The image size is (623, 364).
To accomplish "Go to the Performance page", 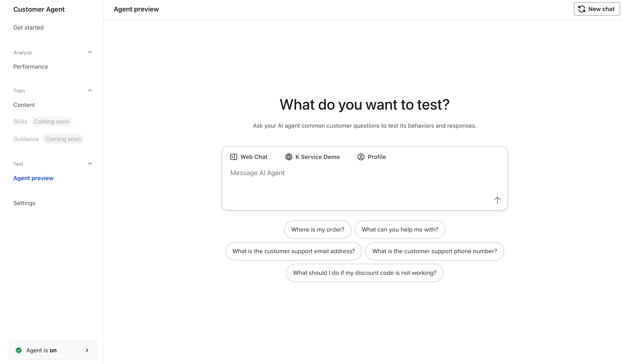I will coord(31,67).
